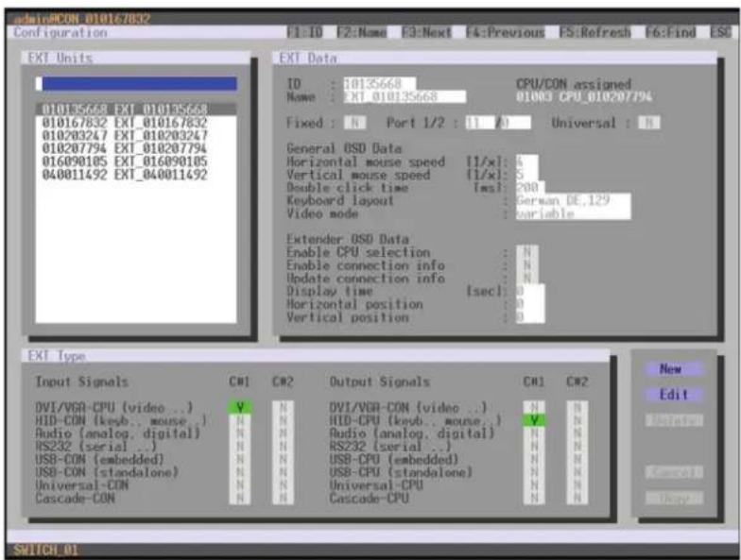Viewport: 741px width, 560px height.
Task: Toggle DVI/VGA-CPU input C#2 value
Action: click(x=284, y=407)
